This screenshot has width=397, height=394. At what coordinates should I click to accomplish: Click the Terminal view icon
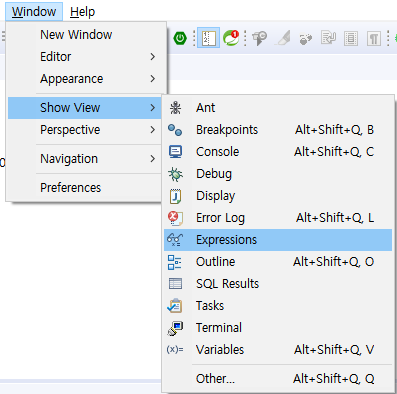[175, 328]
